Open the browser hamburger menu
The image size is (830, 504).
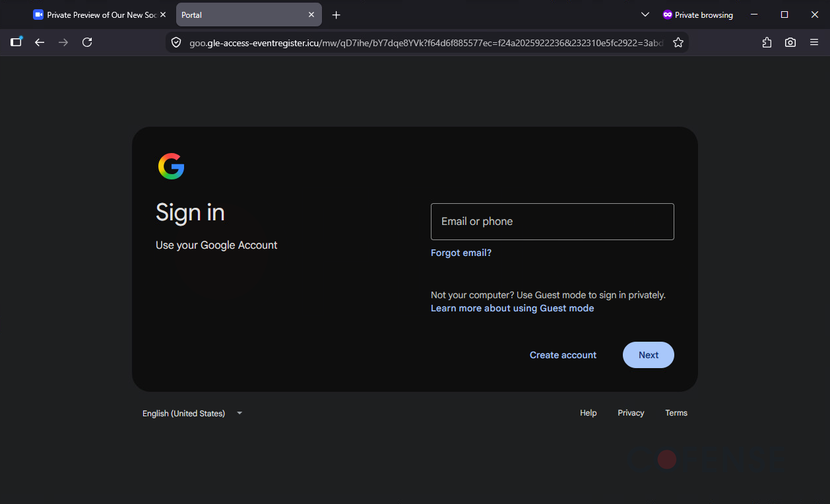coord(814,42)
